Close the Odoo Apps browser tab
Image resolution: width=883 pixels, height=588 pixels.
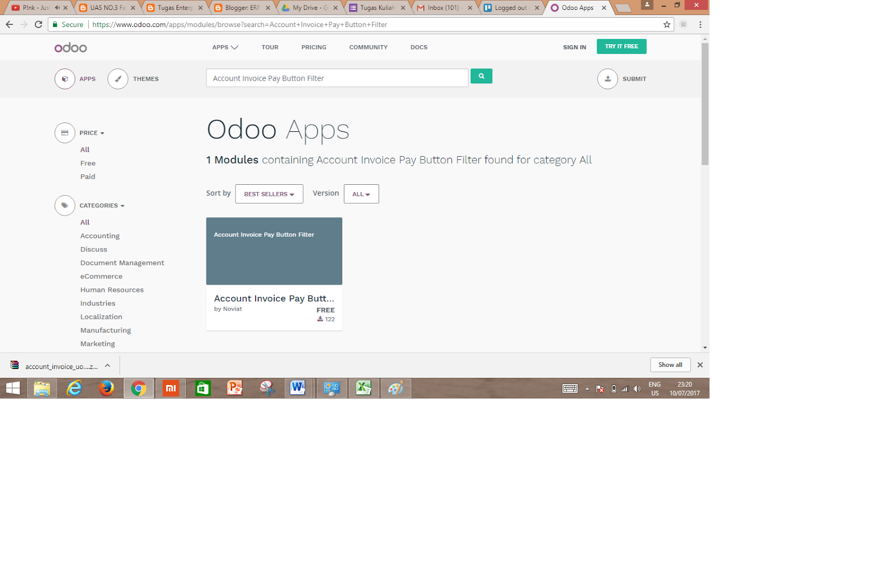[x=604, y=8]
